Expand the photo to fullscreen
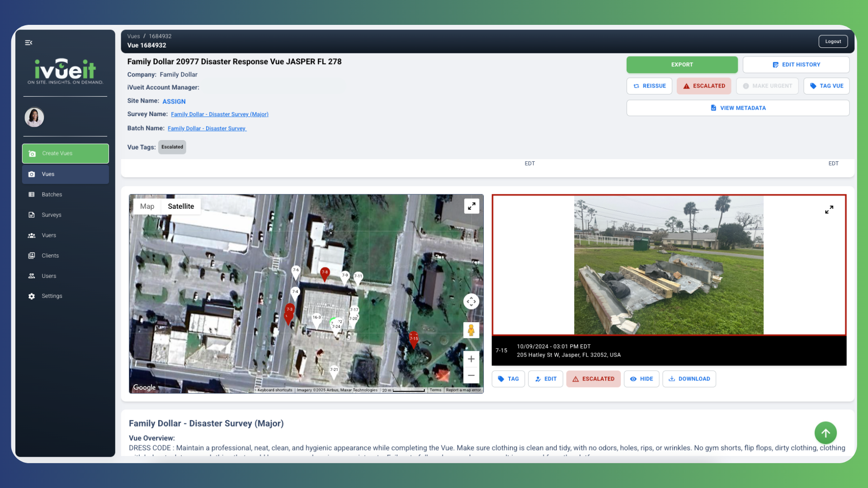The width and height of the screenshot is (868, 488). pyautogui.click(x=829, y=210)
